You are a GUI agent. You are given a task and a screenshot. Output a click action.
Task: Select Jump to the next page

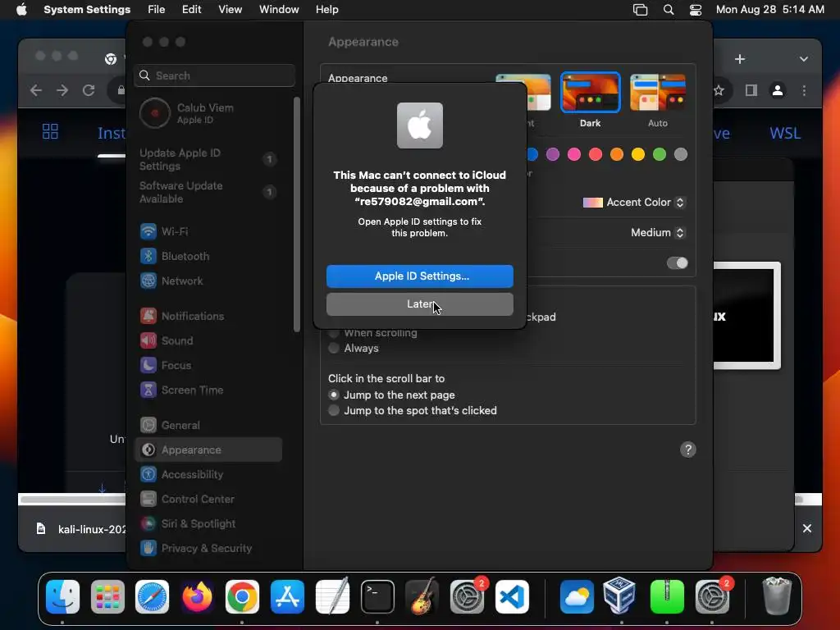pos(334,395)
